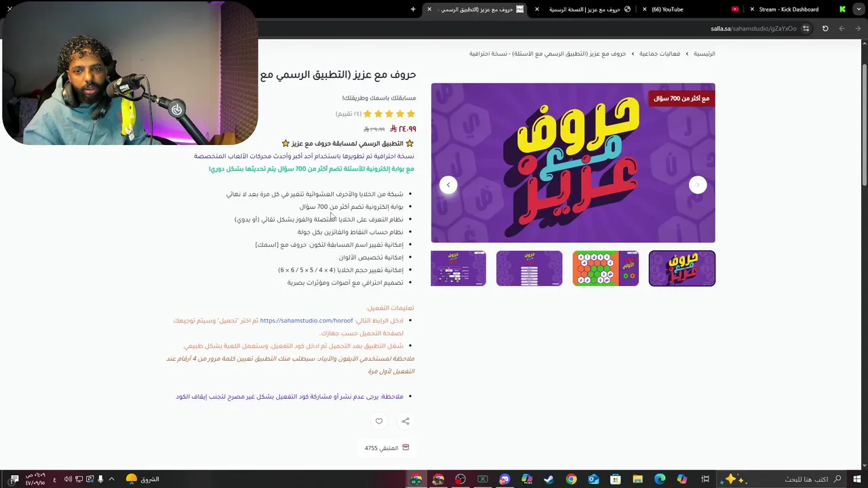Open the tab search dropdown
The image size is (868, 488).
pos(859,9)
